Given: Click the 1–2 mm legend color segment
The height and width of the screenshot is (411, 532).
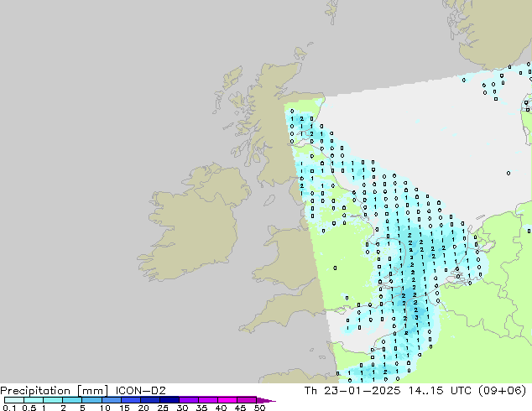Looking at the screenshot, I should point(53,400).
